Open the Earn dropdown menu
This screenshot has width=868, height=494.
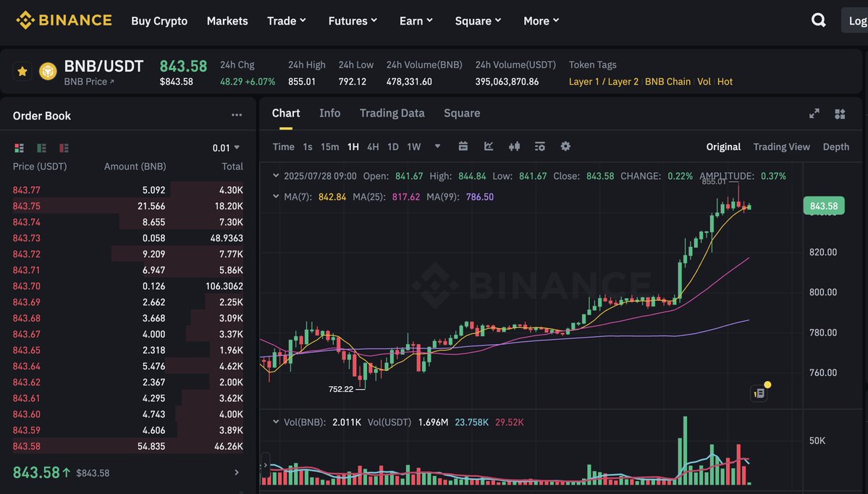coord(416,20)
